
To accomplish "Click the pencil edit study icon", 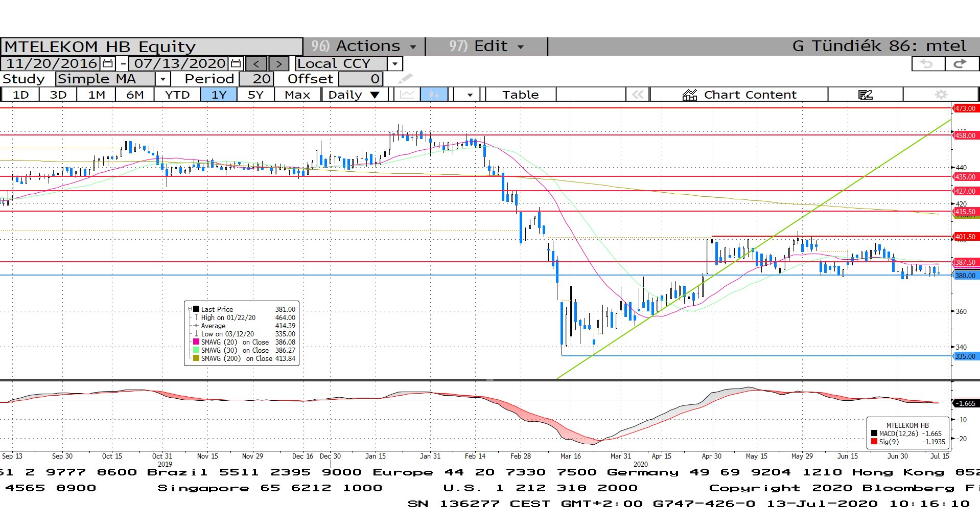I will pos(405,79).
